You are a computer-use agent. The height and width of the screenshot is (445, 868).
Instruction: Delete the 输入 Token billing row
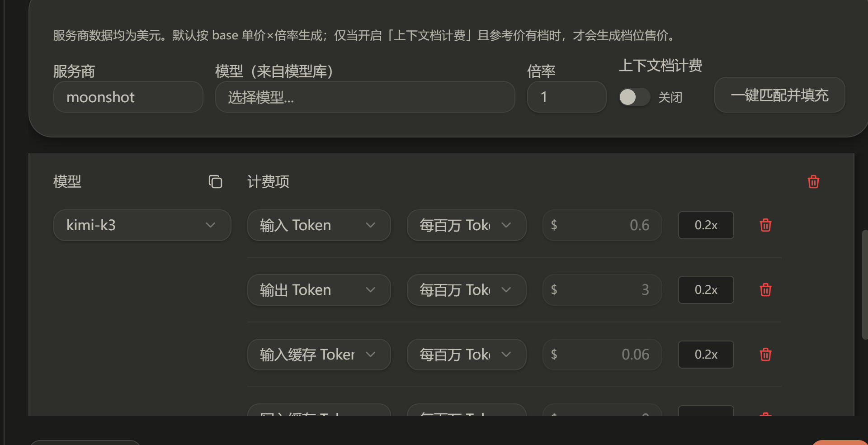pos(765,225)
